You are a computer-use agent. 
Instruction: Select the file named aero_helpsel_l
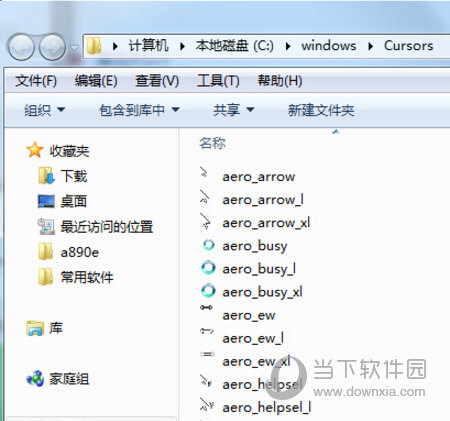tap(267, 407)
